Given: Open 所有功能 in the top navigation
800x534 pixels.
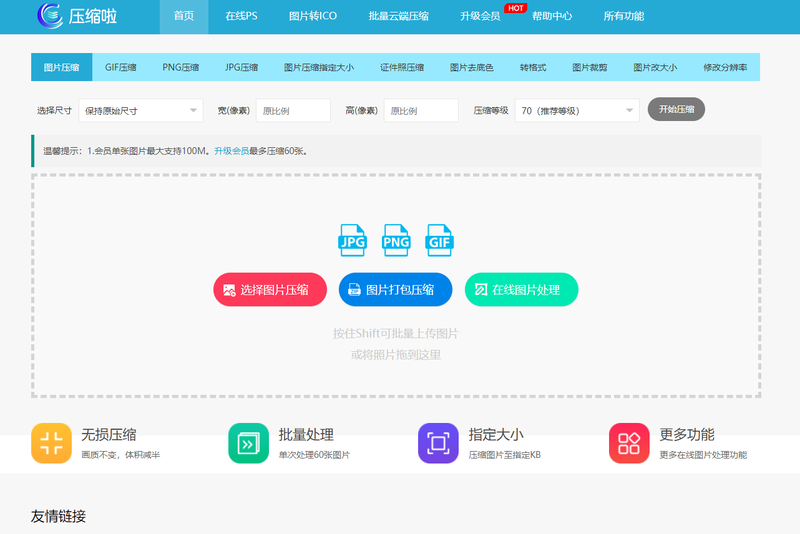Looking at the screenshot, I should click(623, 16).
